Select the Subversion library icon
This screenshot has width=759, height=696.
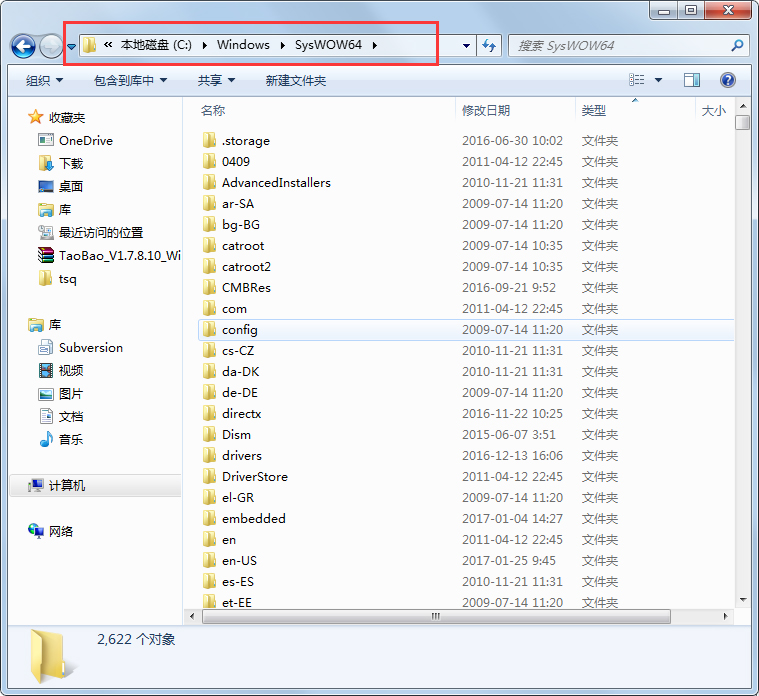pyautogui.click(x=46, y=348)
